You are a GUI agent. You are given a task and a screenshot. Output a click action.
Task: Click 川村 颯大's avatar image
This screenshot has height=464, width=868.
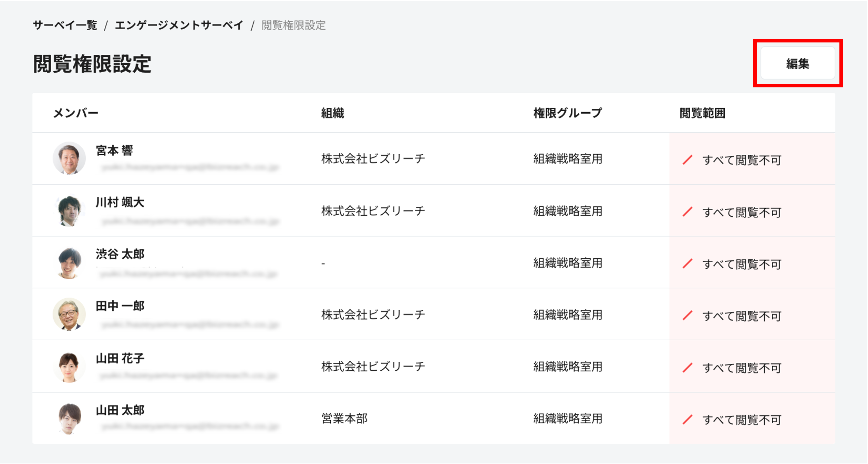click(x=69, y=211)
